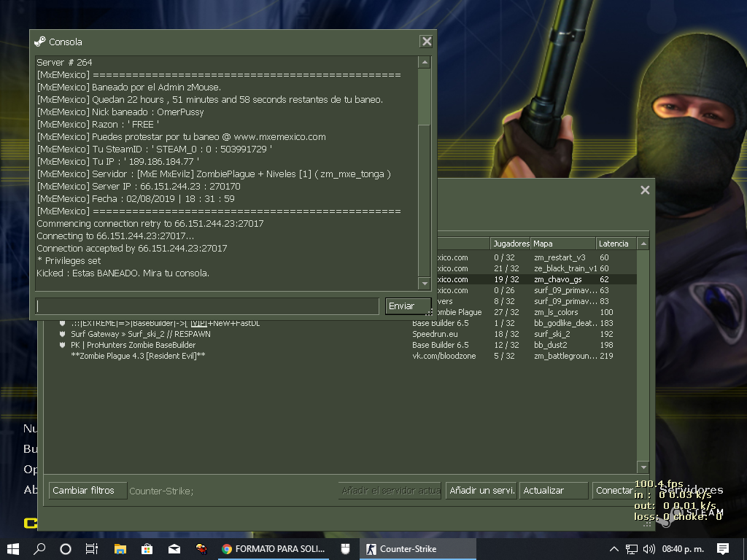Open the Windows notification center

click(x=723, y=549)
